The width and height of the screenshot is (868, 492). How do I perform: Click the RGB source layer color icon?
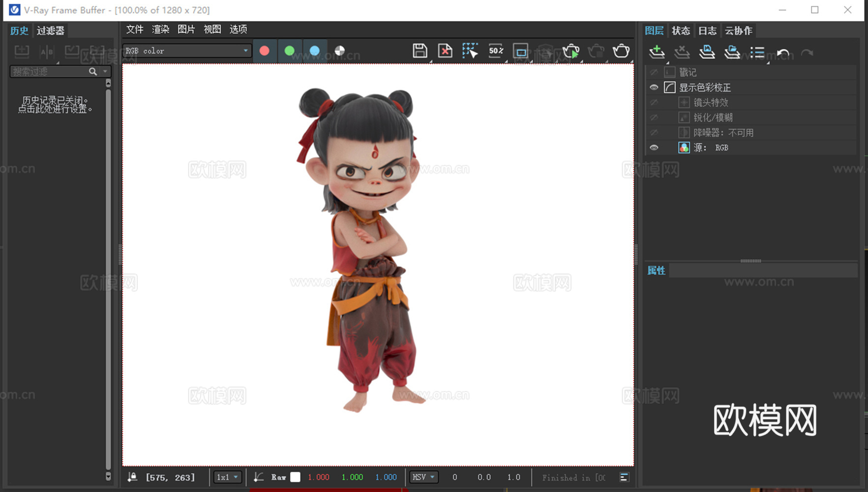[684, 147]
